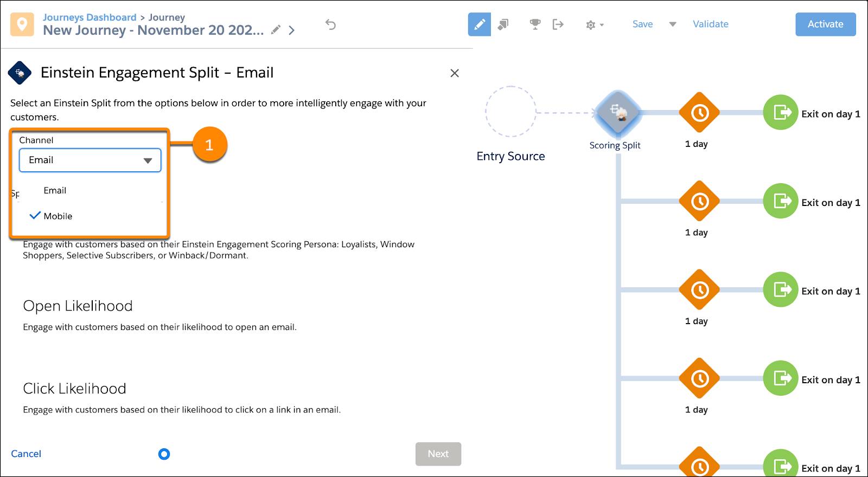Viewport: 868px width, 477px height.
Task: Open the Save options dropdown arrow
Action: pyautogui.click(x=673, y=24)
